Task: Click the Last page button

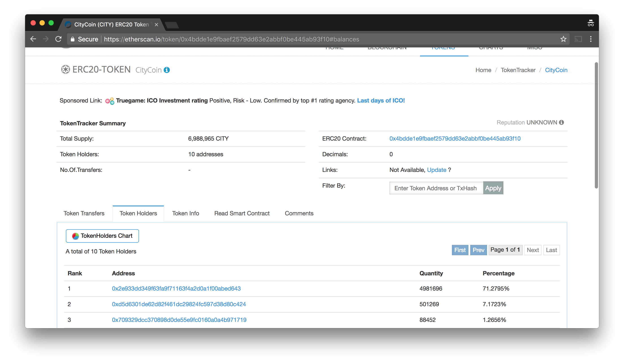Action: 551,250
